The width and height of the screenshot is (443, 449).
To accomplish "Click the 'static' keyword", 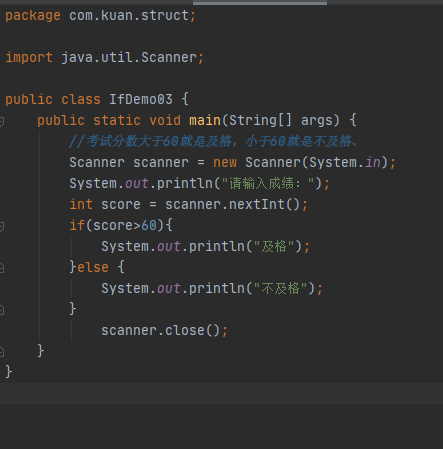I will [117, 120].
